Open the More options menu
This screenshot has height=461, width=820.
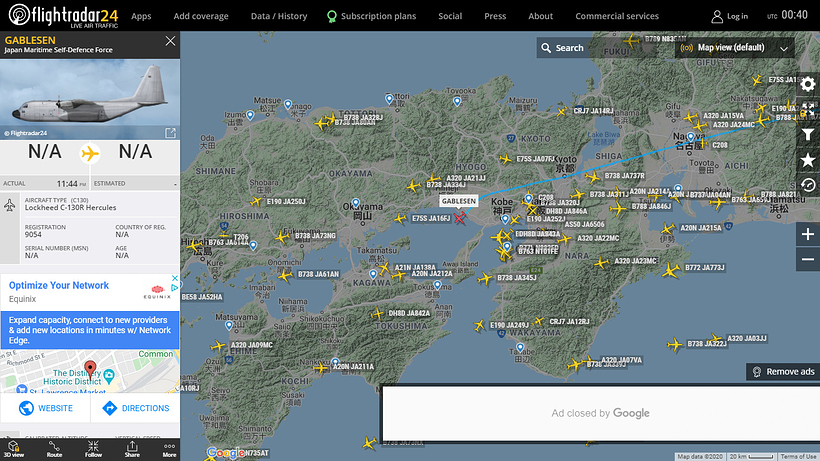(x=169, y=449)
